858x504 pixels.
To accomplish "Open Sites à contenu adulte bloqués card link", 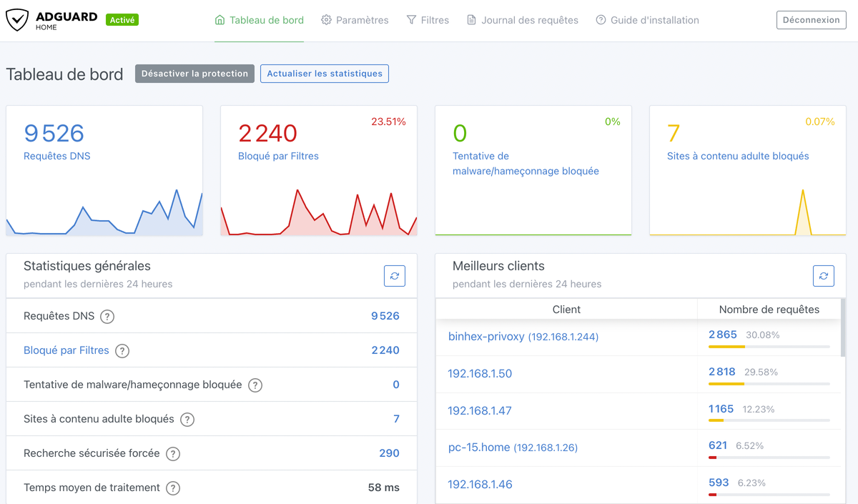I will (738, 156).
